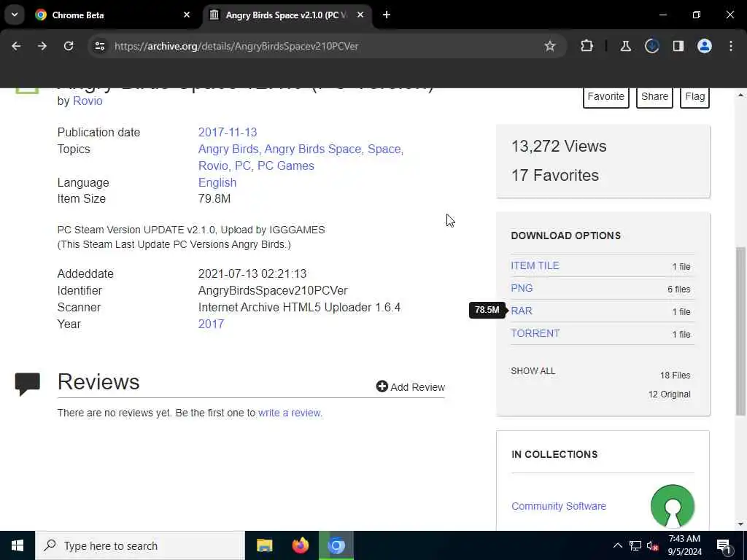The height and width of the screenshot is (560, 747).
Task: Click the '17 Favorites' text
Action: coord(554,175)
